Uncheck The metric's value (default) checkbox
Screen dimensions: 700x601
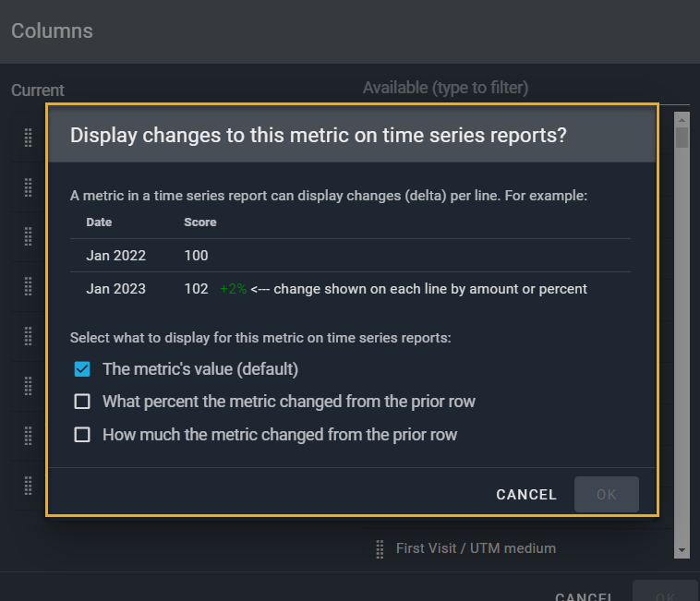click(x=82, y=369)
